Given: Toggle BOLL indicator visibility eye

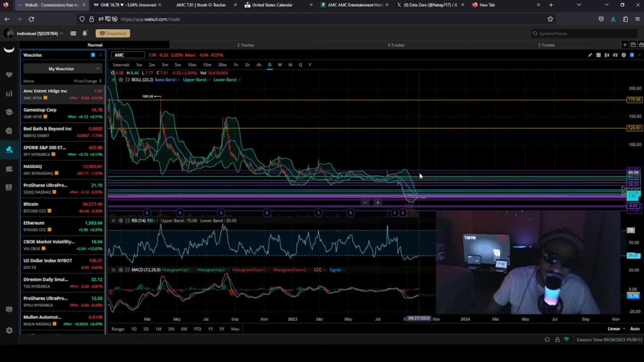Looking at the screenshot, I should [x=120, y=79].
